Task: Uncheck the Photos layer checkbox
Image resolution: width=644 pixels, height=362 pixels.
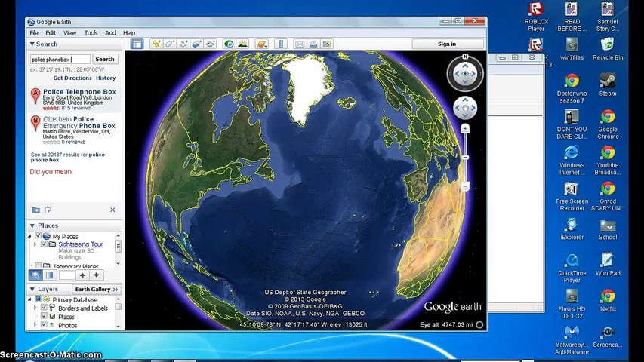Action: coord(44,324)
